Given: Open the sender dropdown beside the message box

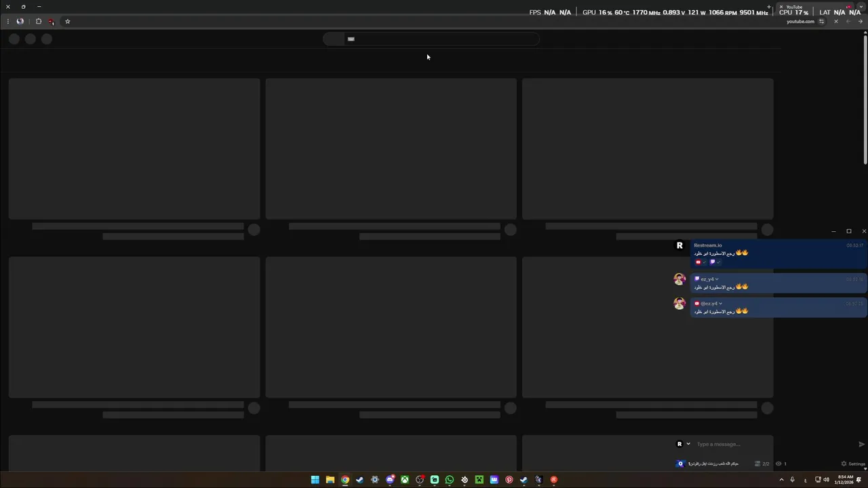Looking at the screenshot, I should [x=688, y=444].
